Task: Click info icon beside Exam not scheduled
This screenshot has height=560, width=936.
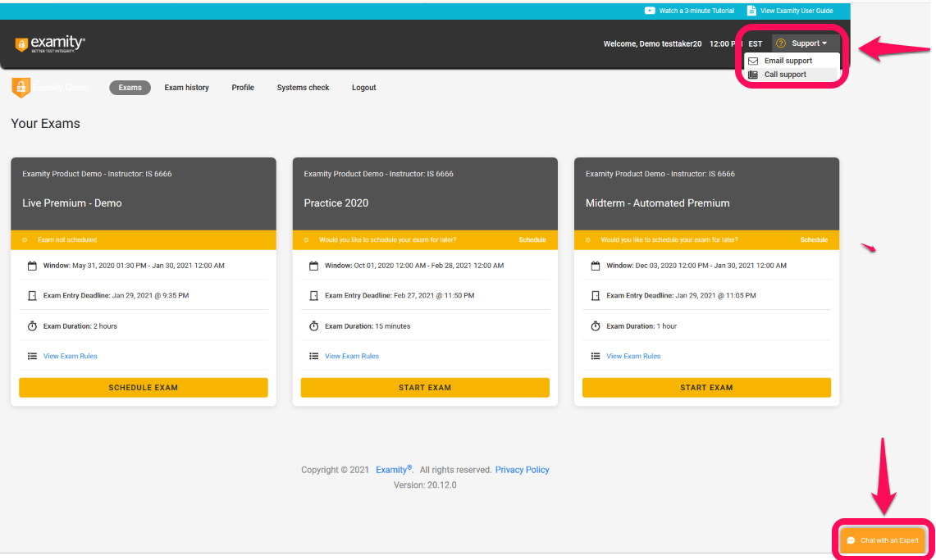Action: 25,239
